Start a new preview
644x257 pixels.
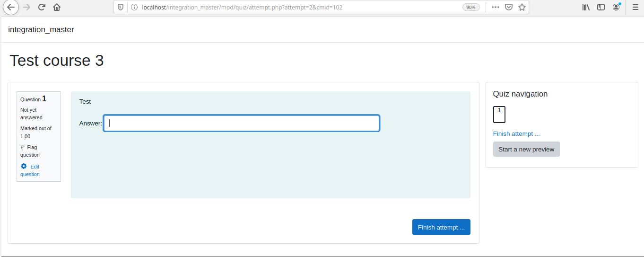coord(526,149)
